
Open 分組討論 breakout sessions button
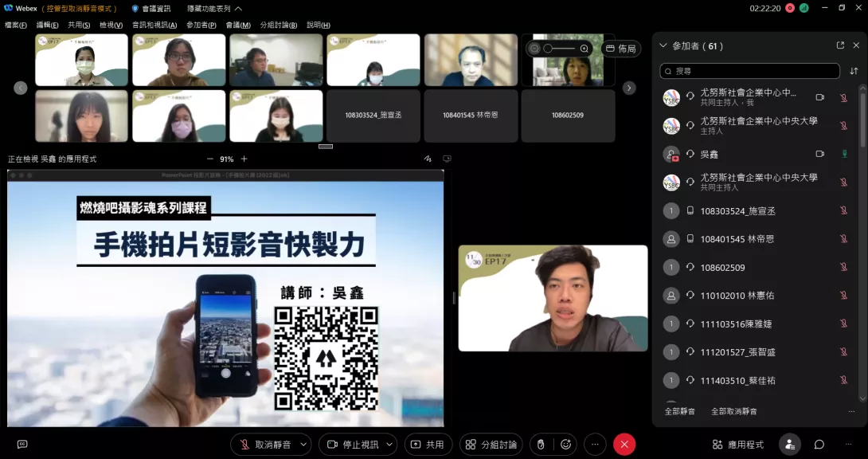click(491, 444)
